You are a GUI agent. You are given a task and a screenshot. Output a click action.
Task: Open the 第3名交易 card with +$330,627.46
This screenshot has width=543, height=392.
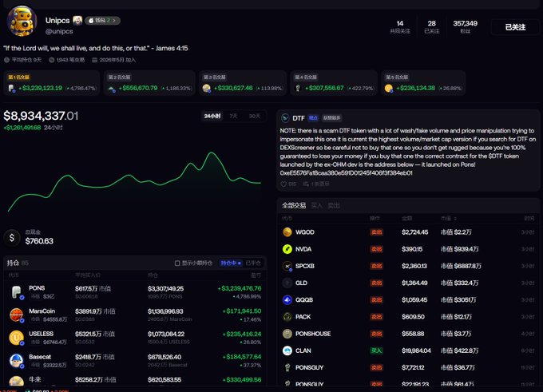(243, 83)
